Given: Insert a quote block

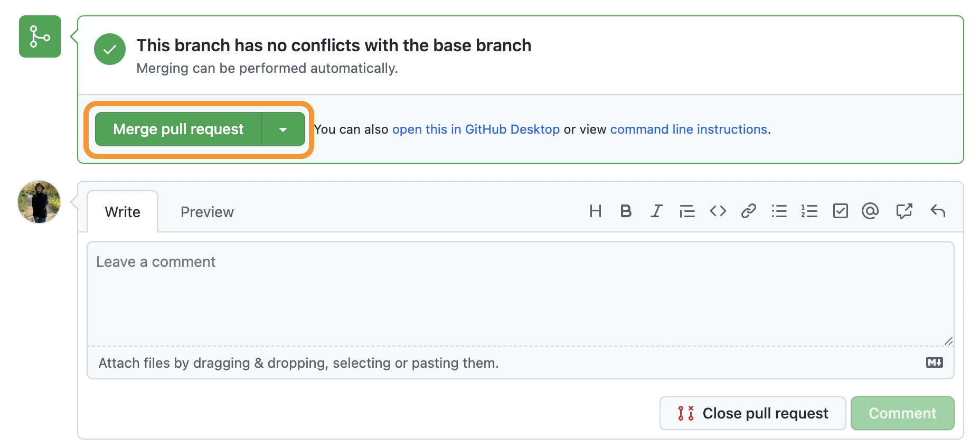Looking at the screenshot, I should [x=687, y=211].
